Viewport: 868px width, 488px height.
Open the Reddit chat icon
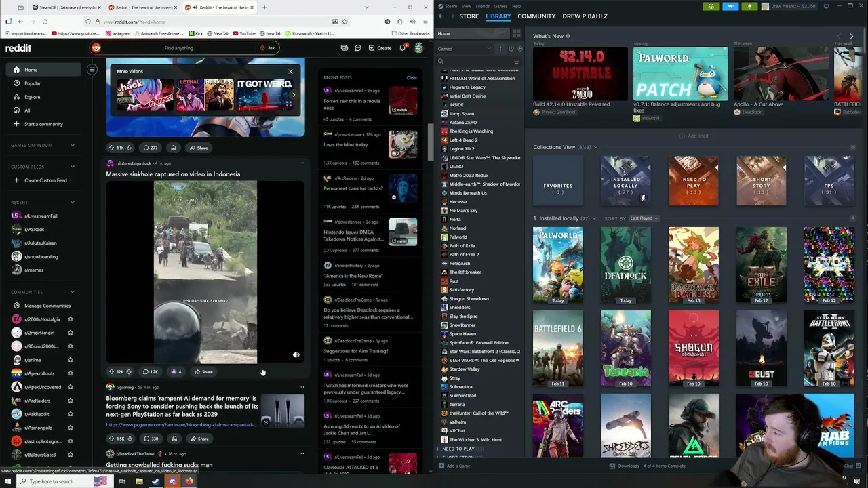357,48
